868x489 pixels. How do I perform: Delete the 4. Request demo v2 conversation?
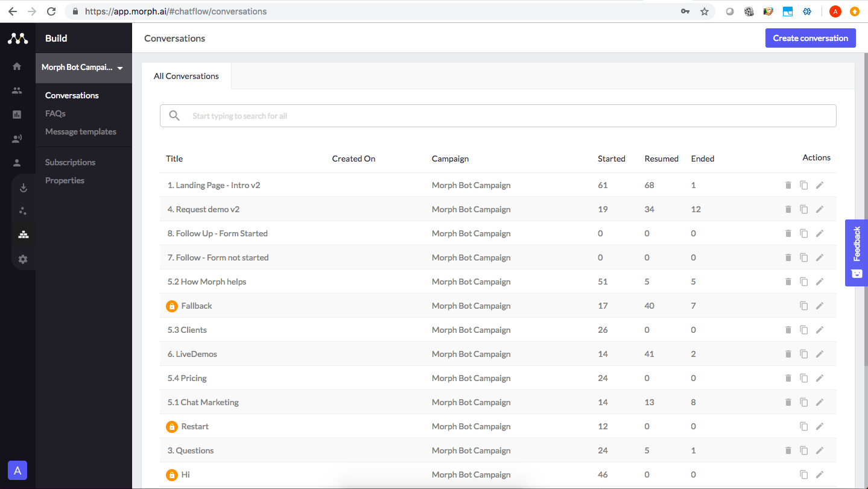(x=788, y=209)
